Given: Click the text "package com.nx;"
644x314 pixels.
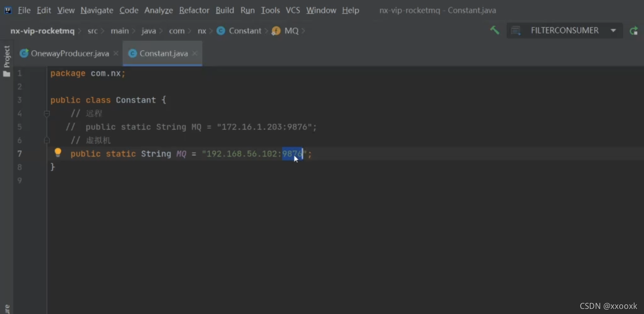Looking at the screenshot, I should (88, 73).
